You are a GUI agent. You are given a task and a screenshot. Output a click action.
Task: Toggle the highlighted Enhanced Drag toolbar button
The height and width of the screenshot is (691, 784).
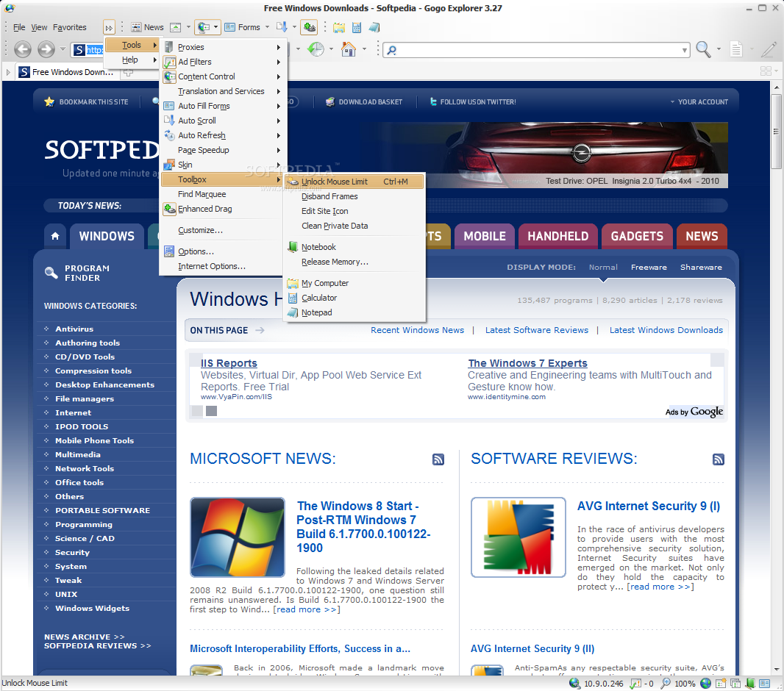[x=310, y=27]
